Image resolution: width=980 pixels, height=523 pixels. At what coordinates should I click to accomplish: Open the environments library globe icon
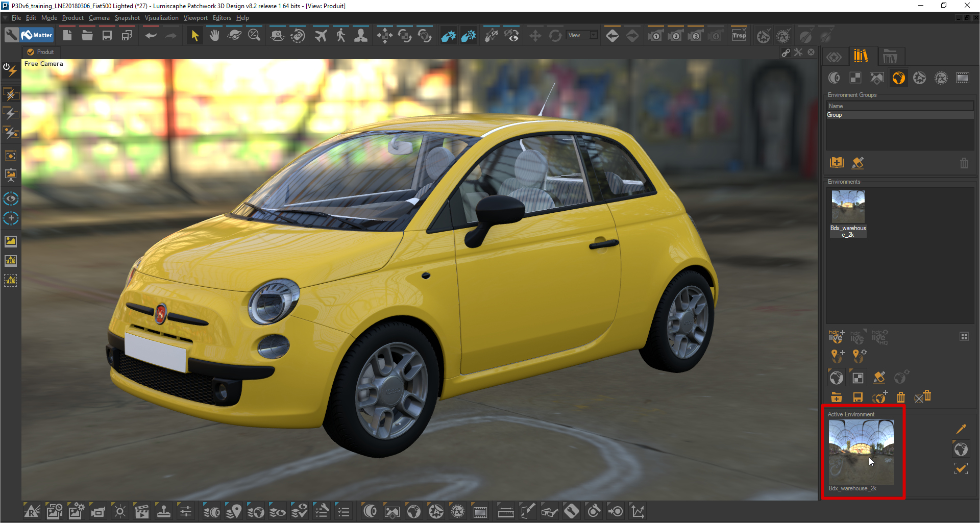(x=898, y=78)
